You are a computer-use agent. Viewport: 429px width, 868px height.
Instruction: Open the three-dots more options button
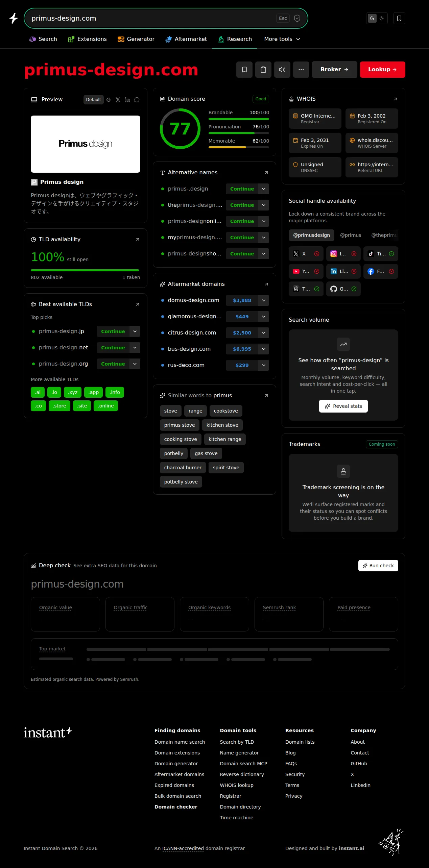[x=301, y=70]
